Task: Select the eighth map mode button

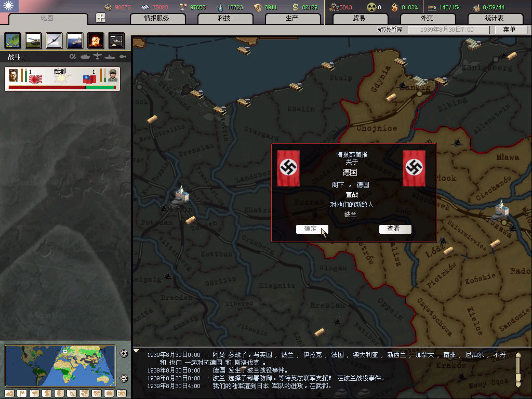Action: 97,393
